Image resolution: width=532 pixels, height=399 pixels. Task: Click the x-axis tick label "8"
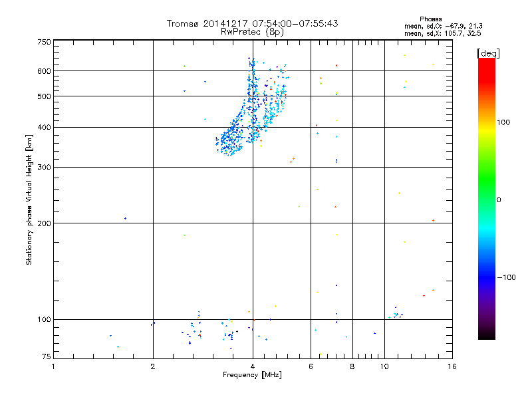[x=352, y=366]
